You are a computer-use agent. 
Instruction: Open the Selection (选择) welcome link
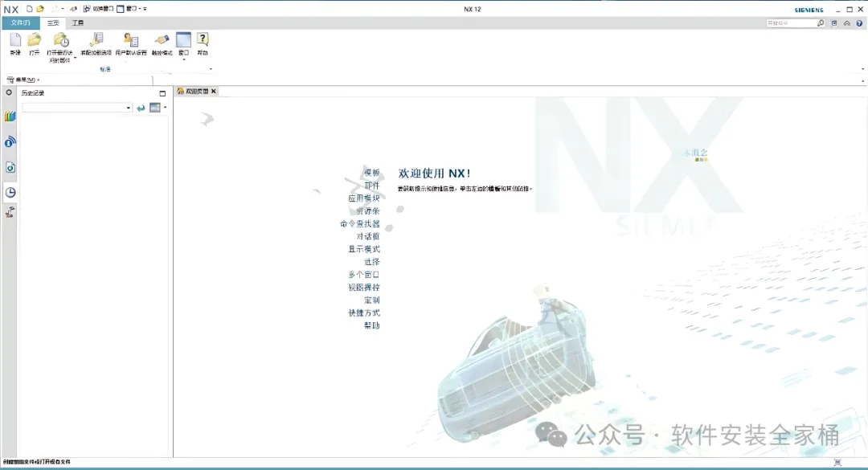coord(372,262)
